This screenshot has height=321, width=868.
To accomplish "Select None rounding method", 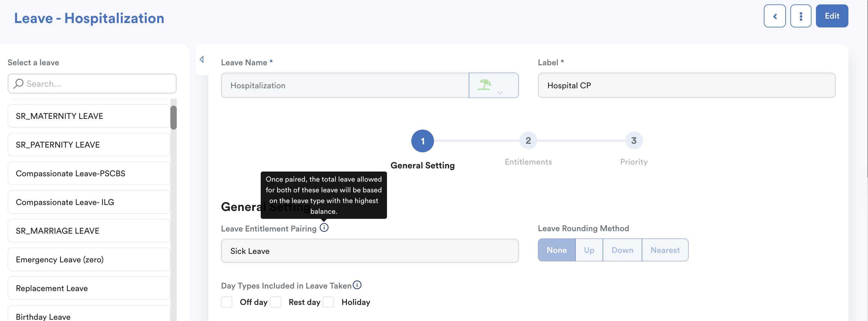I will (557, 250).
